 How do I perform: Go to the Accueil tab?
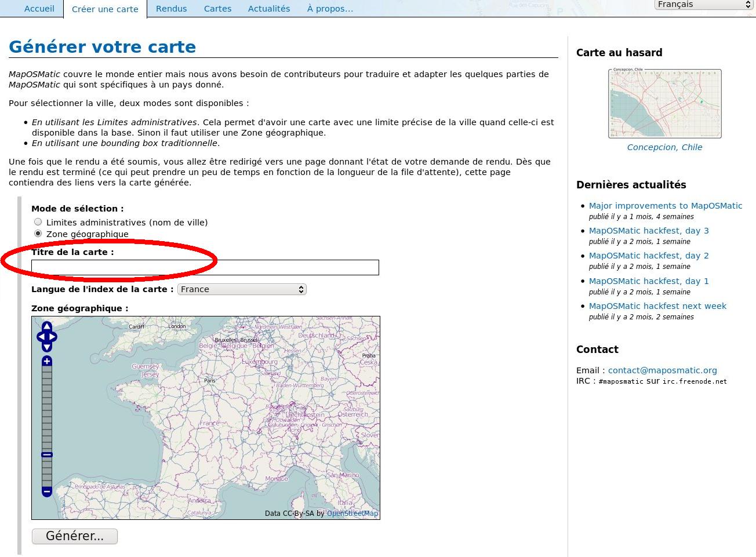coord(39,9)
